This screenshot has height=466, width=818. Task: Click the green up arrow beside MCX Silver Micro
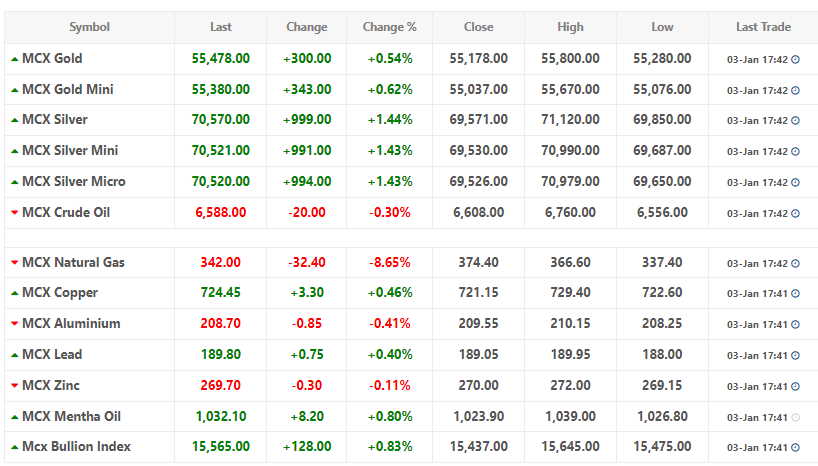(x=15, y=182)
